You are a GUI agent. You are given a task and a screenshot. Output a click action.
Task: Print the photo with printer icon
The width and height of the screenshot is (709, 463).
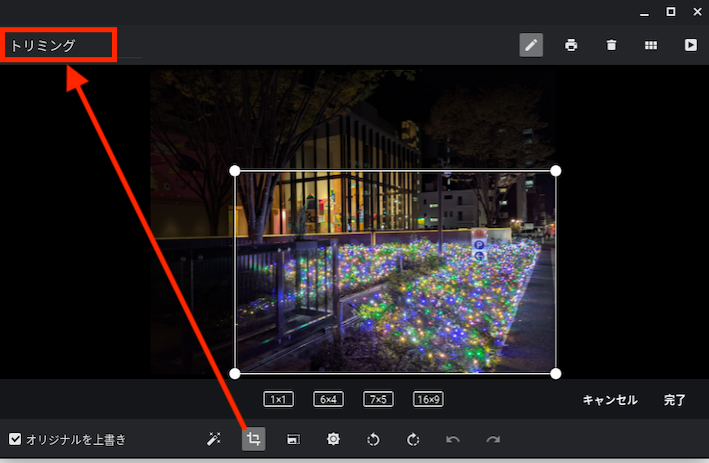(571, 45)
